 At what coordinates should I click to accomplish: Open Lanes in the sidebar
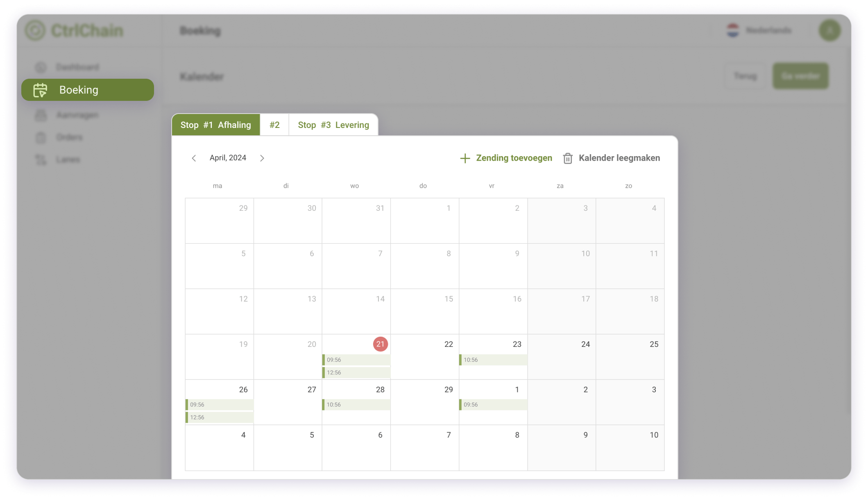pos(68,159)
